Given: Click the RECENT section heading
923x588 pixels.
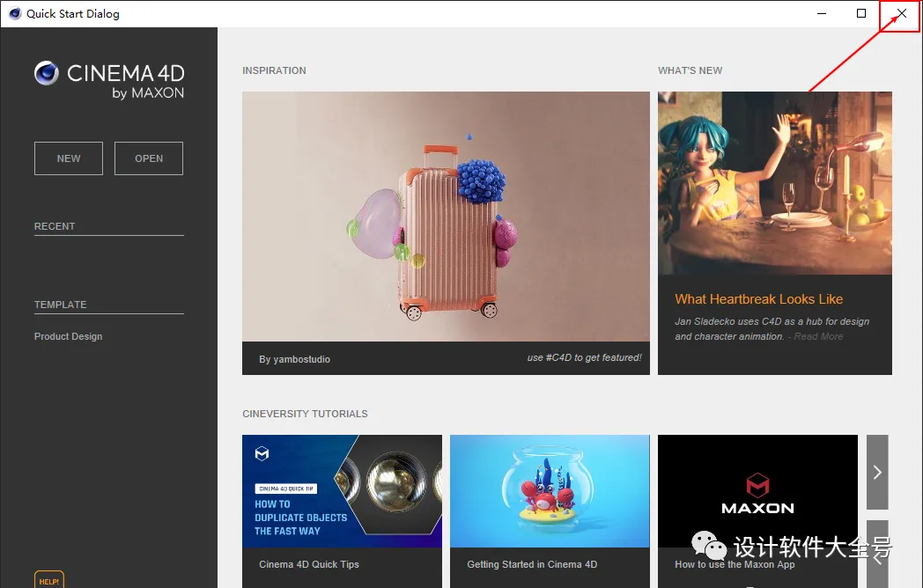Looking at the screenshot, I should 54,226.
